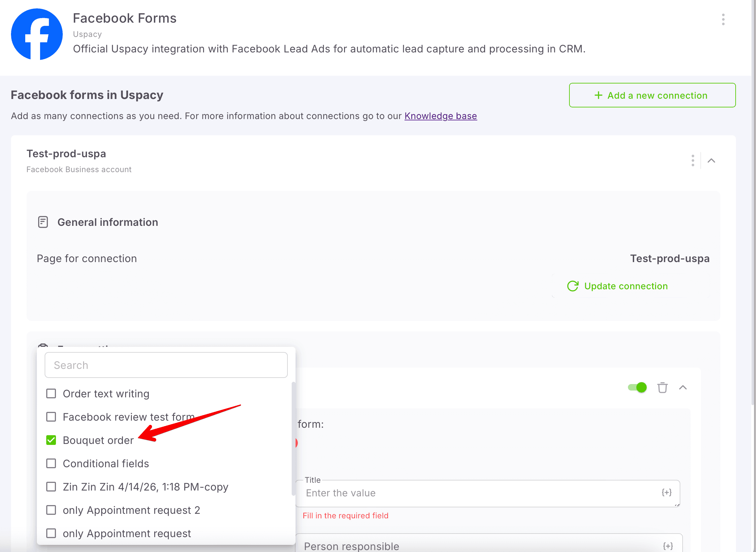Click 'Fill in the required field' error text

point(345,515)
